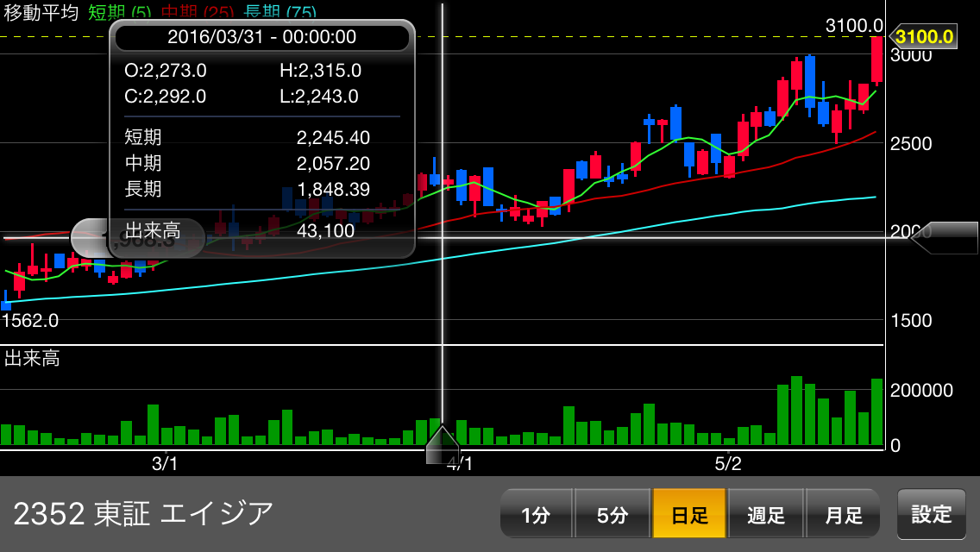Click the yellow 3100.0 current price tag

coord(924,37)
